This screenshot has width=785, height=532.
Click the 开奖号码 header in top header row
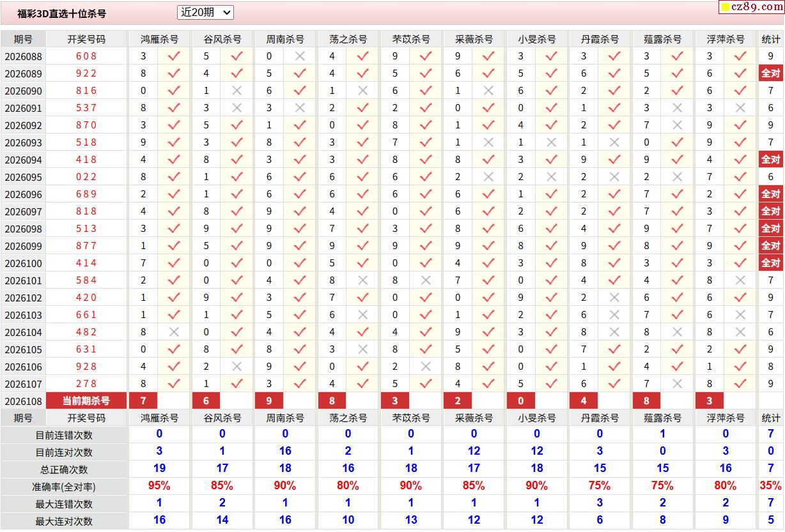pyautogui.click(x=86, y=39)
